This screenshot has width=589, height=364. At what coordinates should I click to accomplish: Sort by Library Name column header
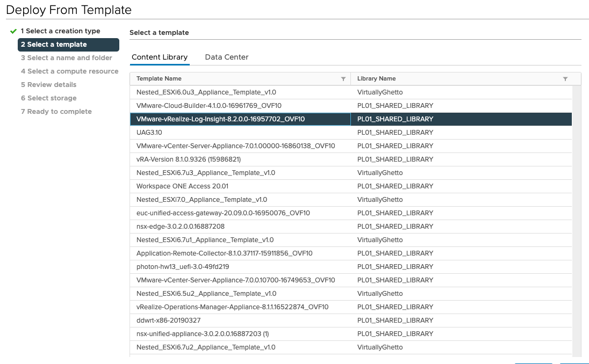click(x=376, y=78)
